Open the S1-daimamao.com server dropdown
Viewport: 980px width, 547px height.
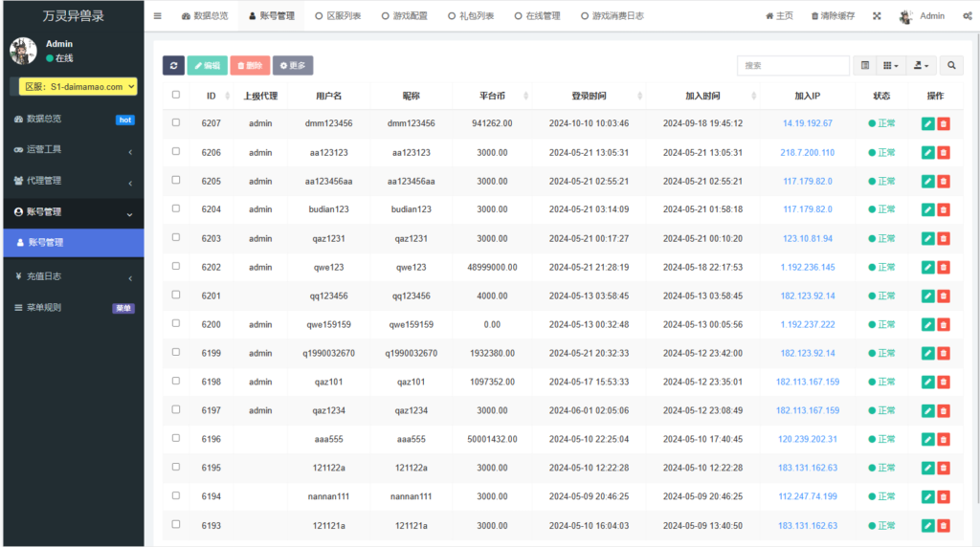click(x=78, y=87)
